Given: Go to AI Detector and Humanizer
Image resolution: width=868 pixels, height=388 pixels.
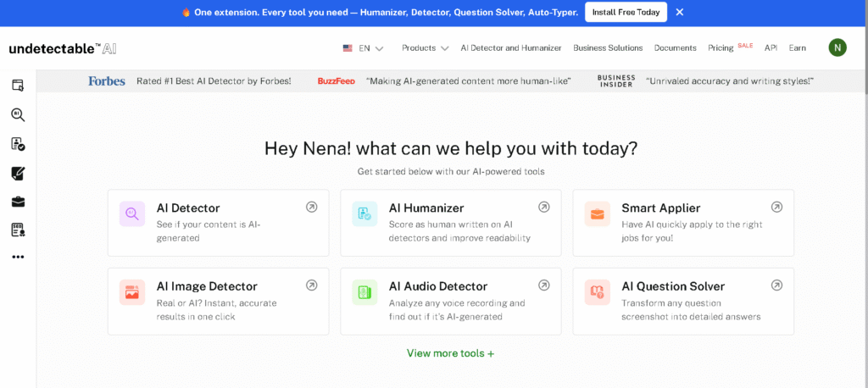Looking at the screenshot, I should (511, 48).
